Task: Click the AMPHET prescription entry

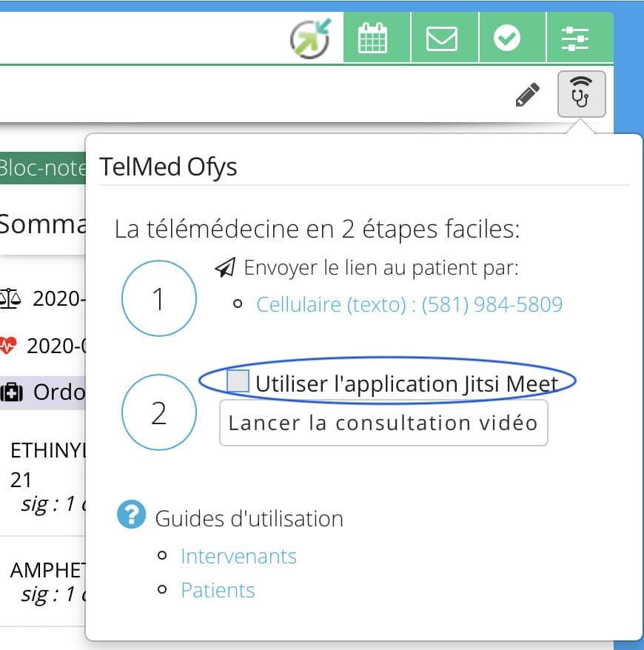Action: [47, 581]
